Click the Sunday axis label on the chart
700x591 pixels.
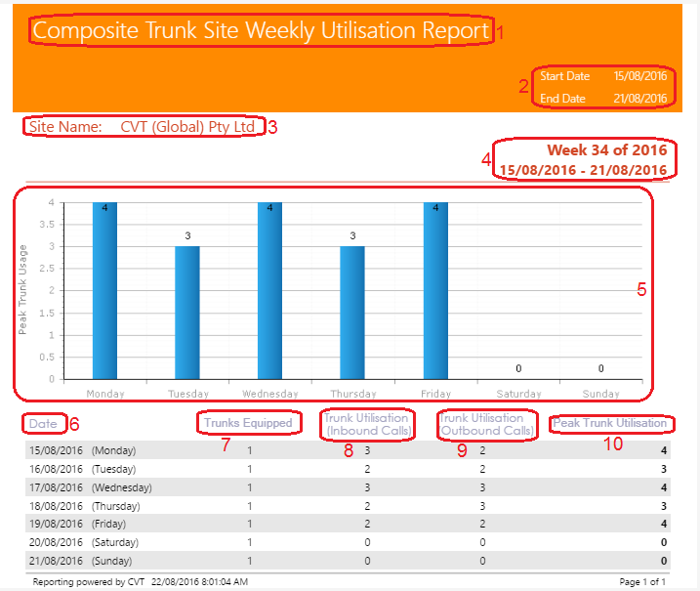pyautogui.click(x=600, y=394)
